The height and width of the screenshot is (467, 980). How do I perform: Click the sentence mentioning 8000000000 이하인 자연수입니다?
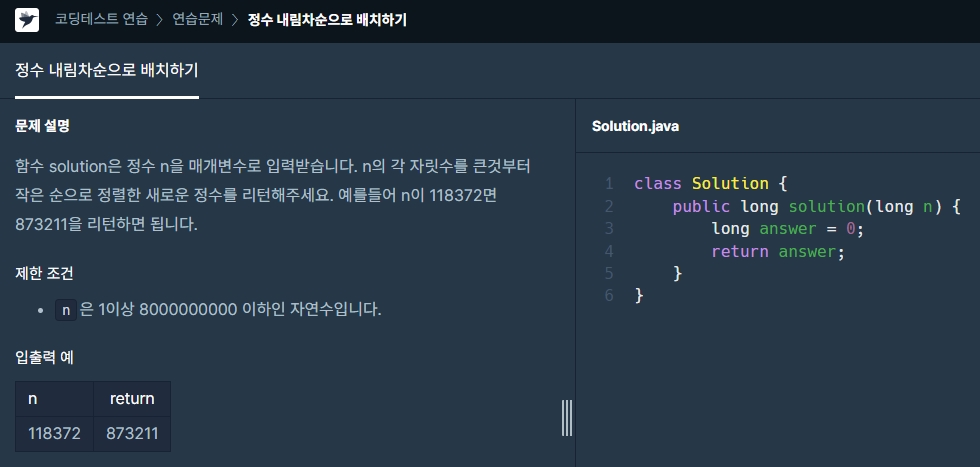pyautogui.click(x=230, y=309)
